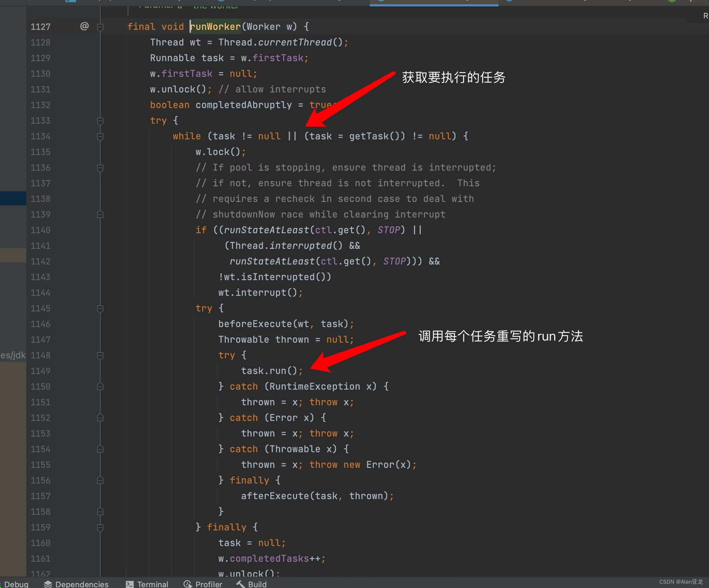Collapse the runWorker method fold on line 1127
This screenshot has height=588, width=709.
coord(100,27)
